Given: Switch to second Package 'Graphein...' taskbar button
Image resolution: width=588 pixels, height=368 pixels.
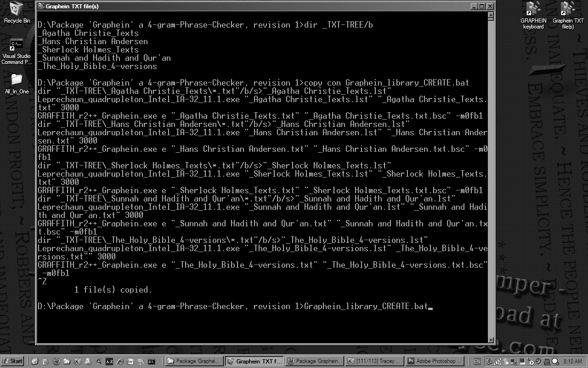Looking at the screenshot, I should 315,361.
